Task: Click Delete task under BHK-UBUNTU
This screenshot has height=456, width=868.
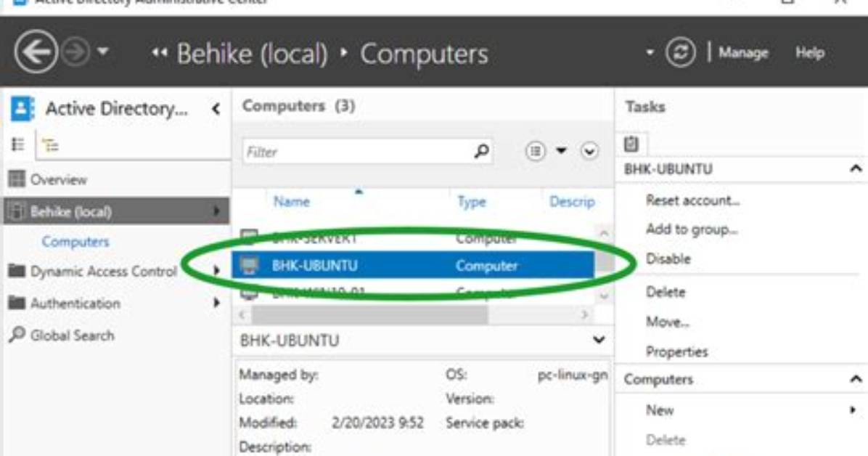Action: 666,291
